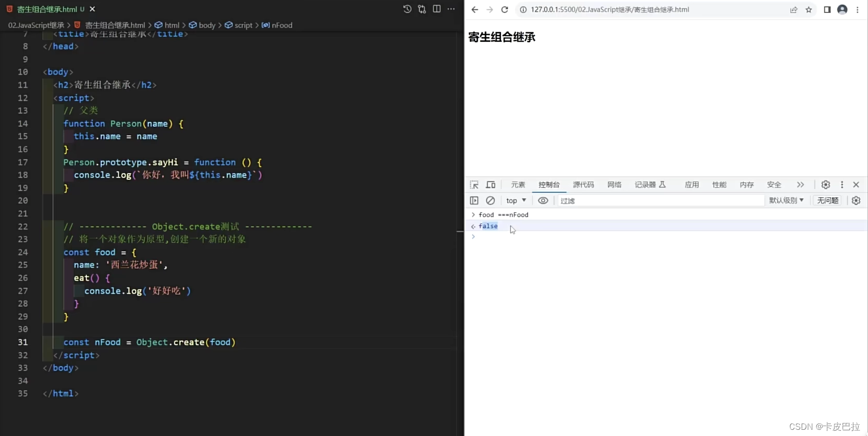Close the 寄生组合继承.html editor tab
The height and width of the screenshot is (436, 868).
[92, 9]
